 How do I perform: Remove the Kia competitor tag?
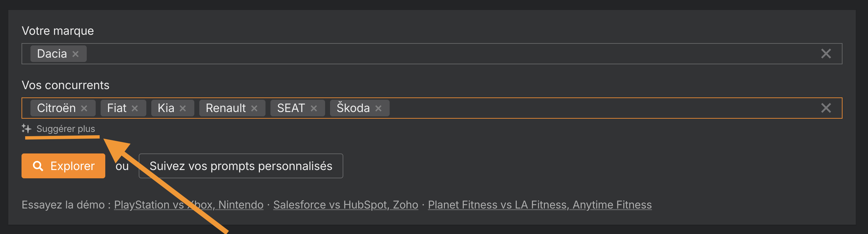(x=183, y=108)
